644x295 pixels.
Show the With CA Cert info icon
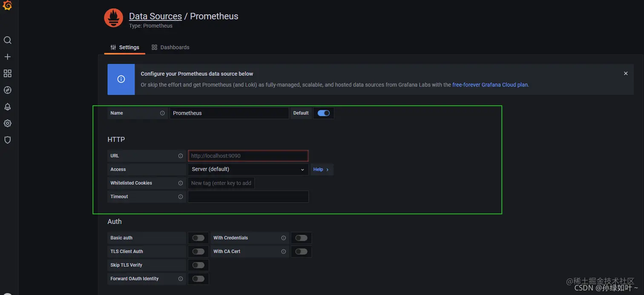(x=284, y=252)
